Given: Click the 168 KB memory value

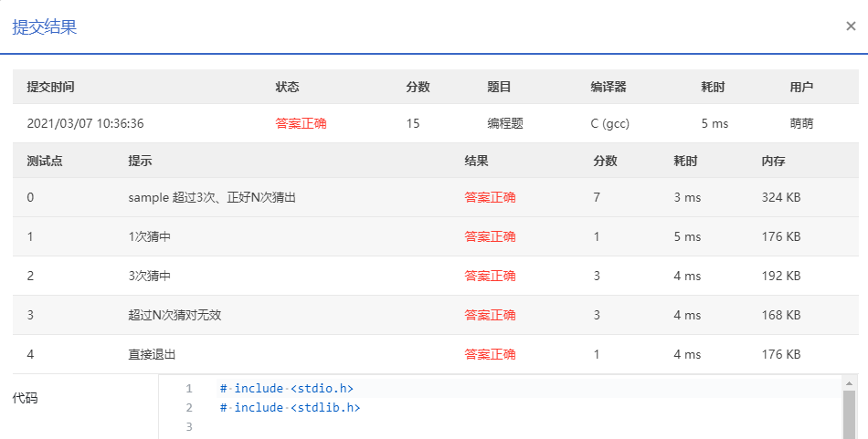Looking at the screenshot, I should click(781, 315).
